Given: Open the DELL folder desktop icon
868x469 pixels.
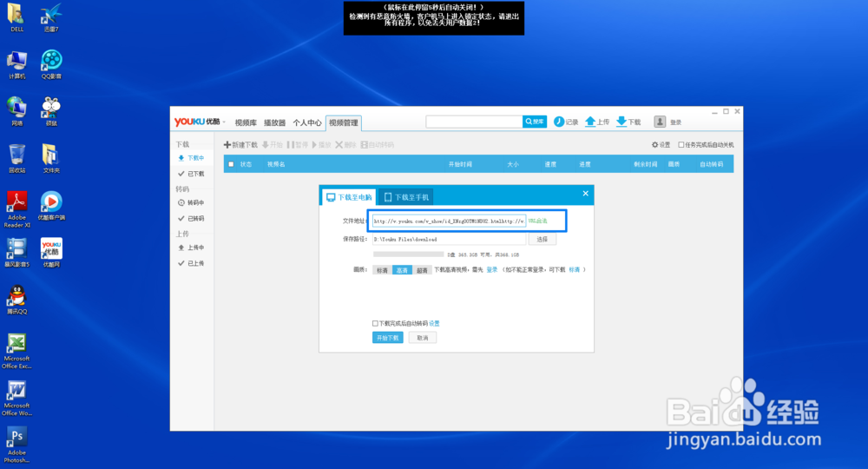Looking at the screenshot, I should click(x=16, y=17).
